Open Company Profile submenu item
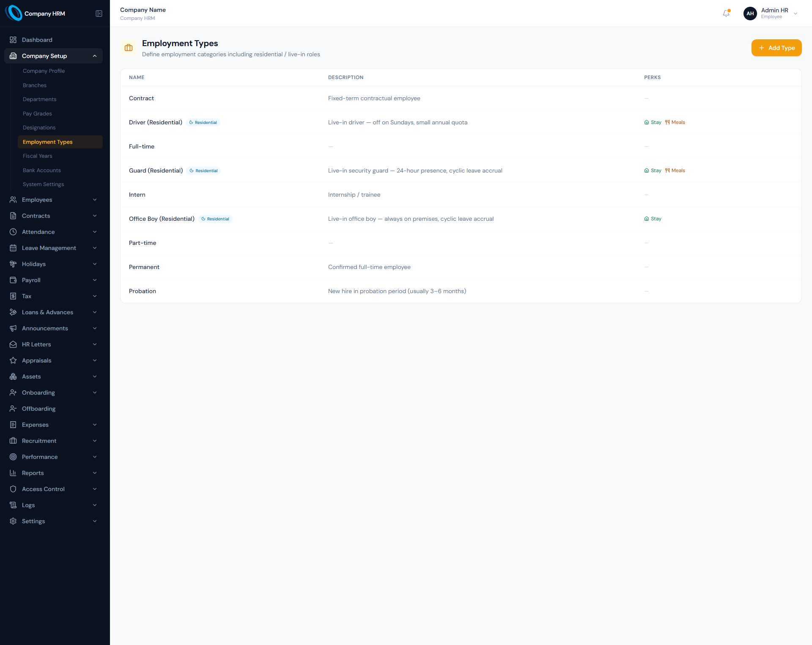This screenshot has width=812, height=645. (60, 71)
